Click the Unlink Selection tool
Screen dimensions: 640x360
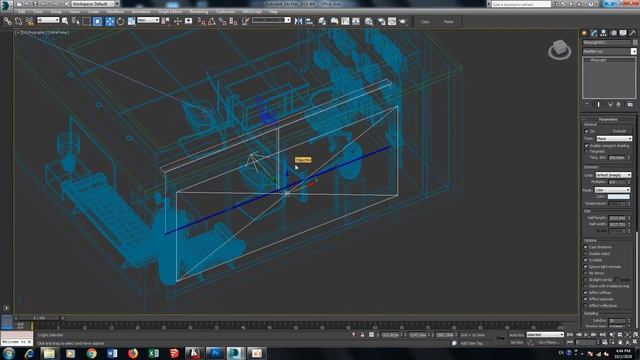click(x=18, y=21)
